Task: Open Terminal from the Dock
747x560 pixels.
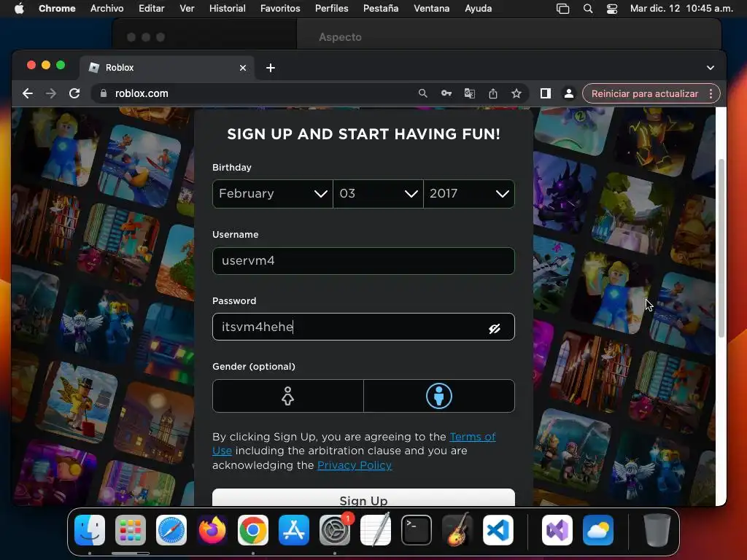Action: pos(417,530)
